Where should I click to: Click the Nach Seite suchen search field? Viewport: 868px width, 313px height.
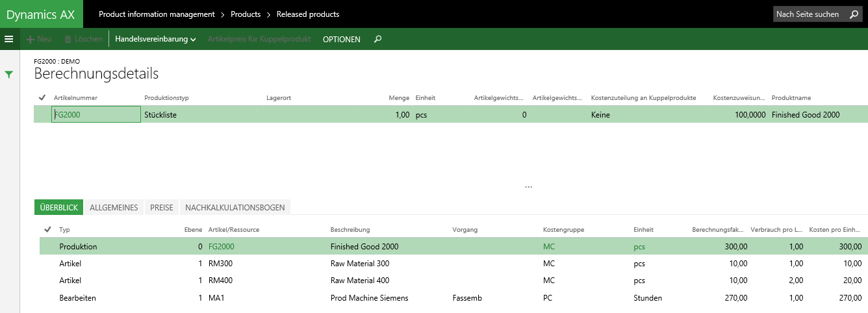tap(808, 14)
